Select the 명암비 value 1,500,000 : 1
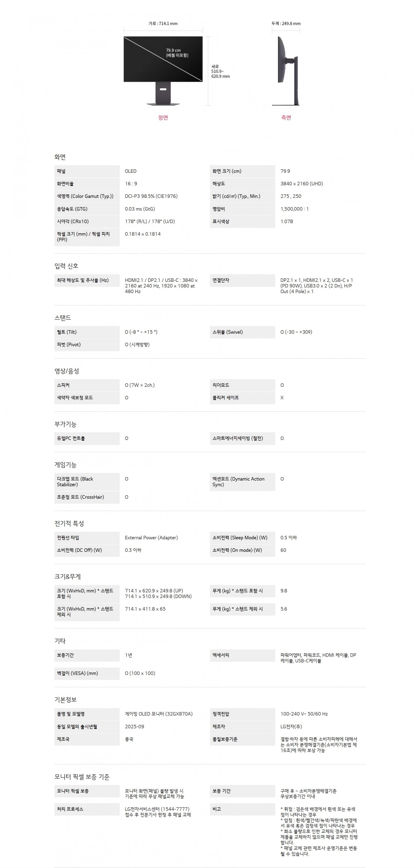415x868 pixels. (x=294, y=209)
